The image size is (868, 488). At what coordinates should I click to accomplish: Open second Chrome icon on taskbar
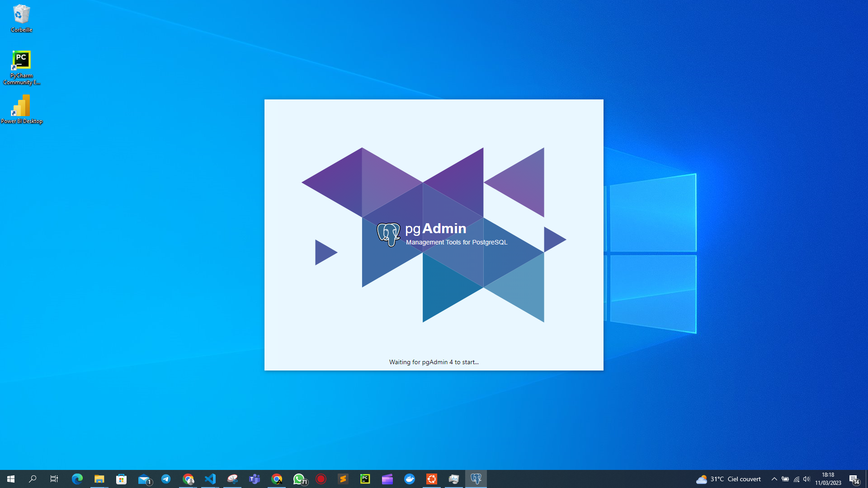(x=277, y=479)
